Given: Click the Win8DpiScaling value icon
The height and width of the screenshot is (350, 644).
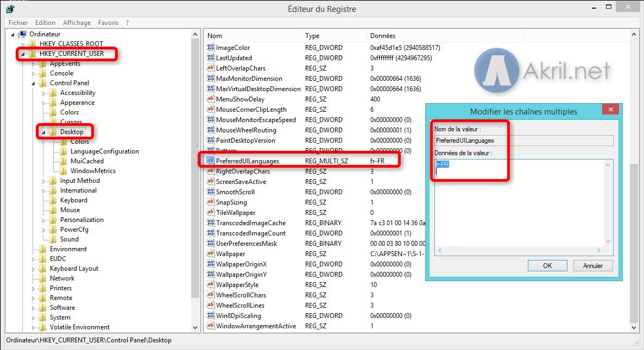Looking at the screenshot, I should 210,315.
